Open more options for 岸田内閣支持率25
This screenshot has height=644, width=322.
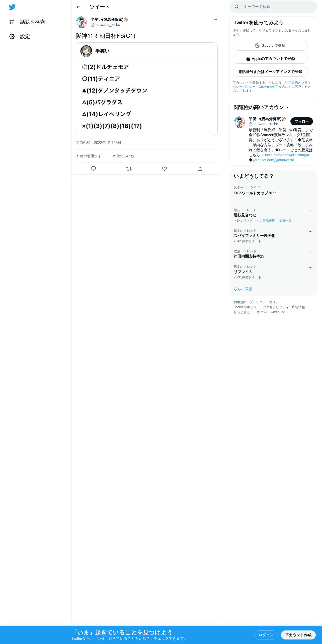click(x=310, y=252)
